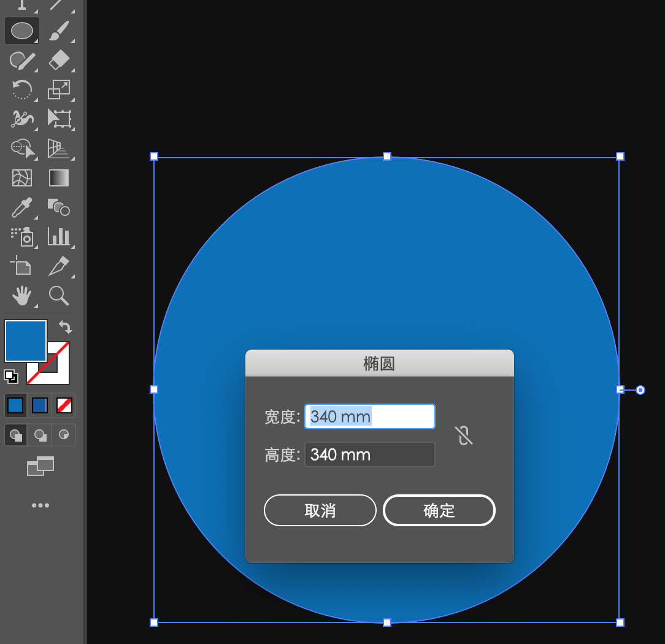
Task: Click the top-left bounding box handle
Action: coord(154,156)
